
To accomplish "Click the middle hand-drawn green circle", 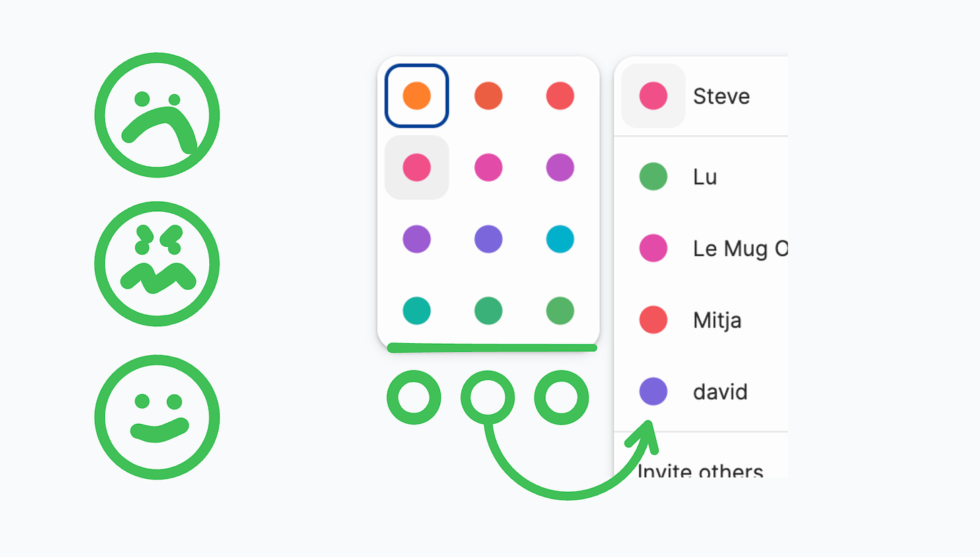I will tap(488, 398).
